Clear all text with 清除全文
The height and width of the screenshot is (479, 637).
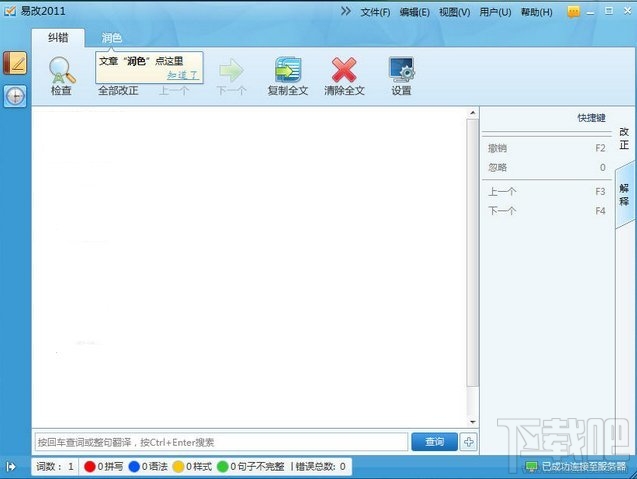(x=344, y=76)
